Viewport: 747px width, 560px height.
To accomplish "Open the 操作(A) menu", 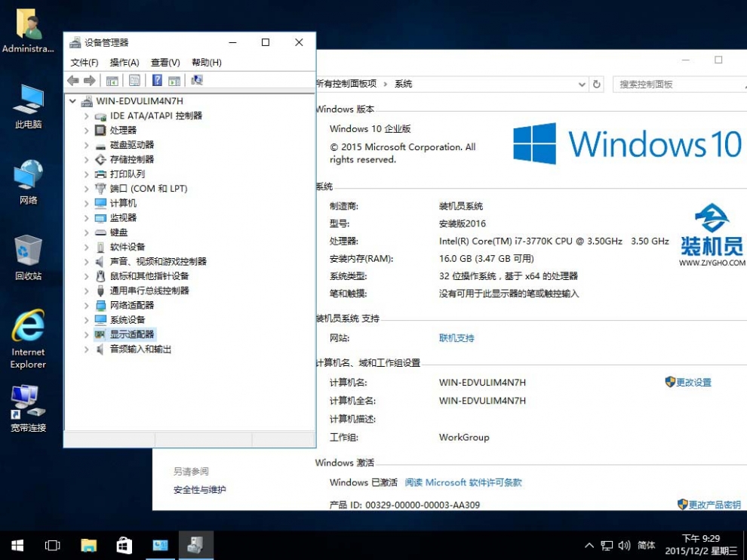I will [124, 63].
